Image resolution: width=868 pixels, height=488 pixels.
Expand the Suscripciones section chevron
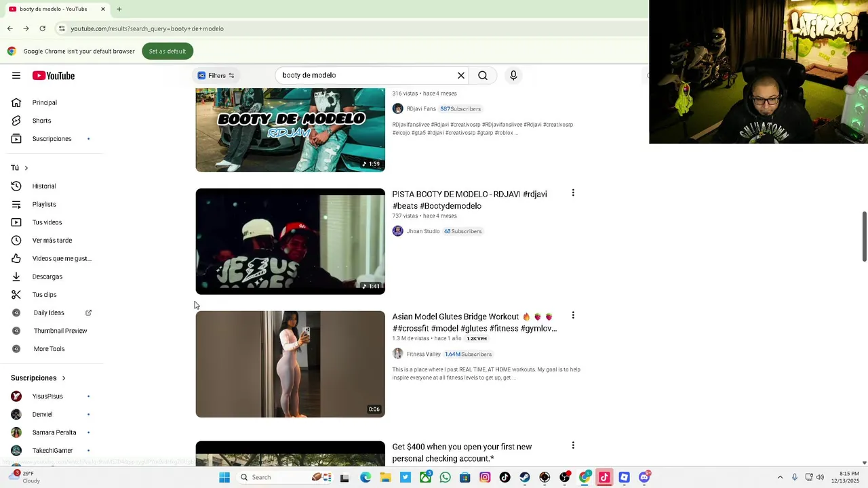[64, 378]
